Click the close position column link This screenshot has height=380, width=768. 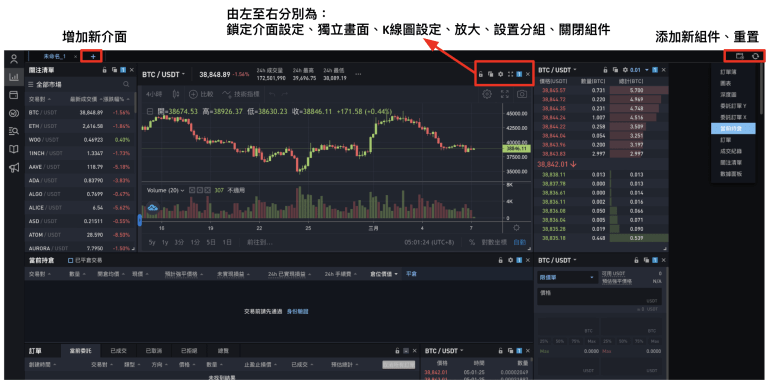[x=411, y=274]
